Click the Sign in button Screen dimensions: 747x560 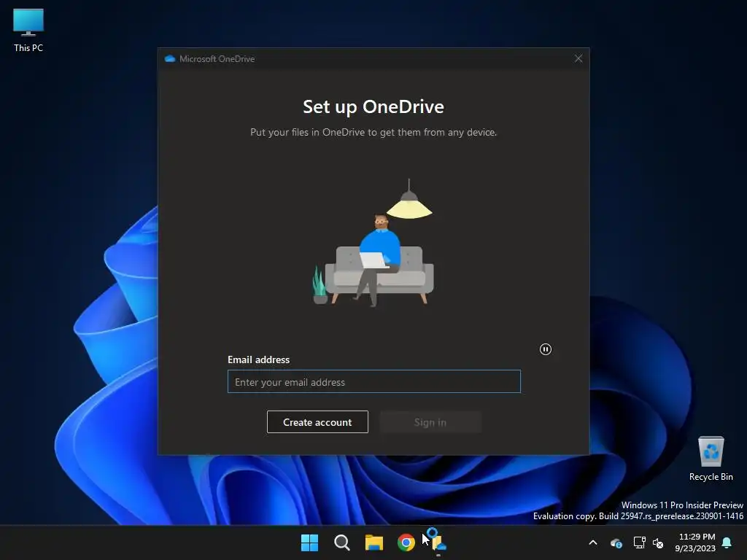click(x=430, y=422)
